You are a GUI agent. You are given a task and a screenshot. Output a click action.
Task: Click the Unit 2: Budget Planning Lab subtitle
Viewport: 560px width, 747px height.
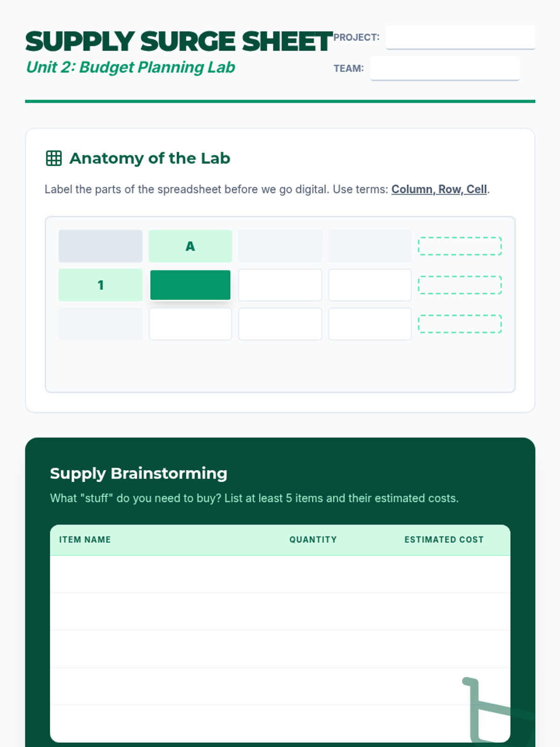click(x=131, y=67)
